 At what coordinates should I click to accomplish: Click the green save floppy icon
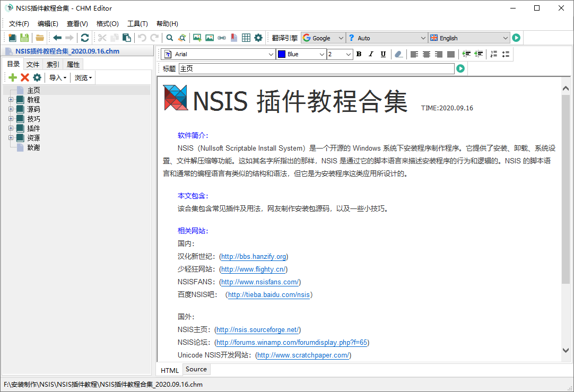(24, 38)
